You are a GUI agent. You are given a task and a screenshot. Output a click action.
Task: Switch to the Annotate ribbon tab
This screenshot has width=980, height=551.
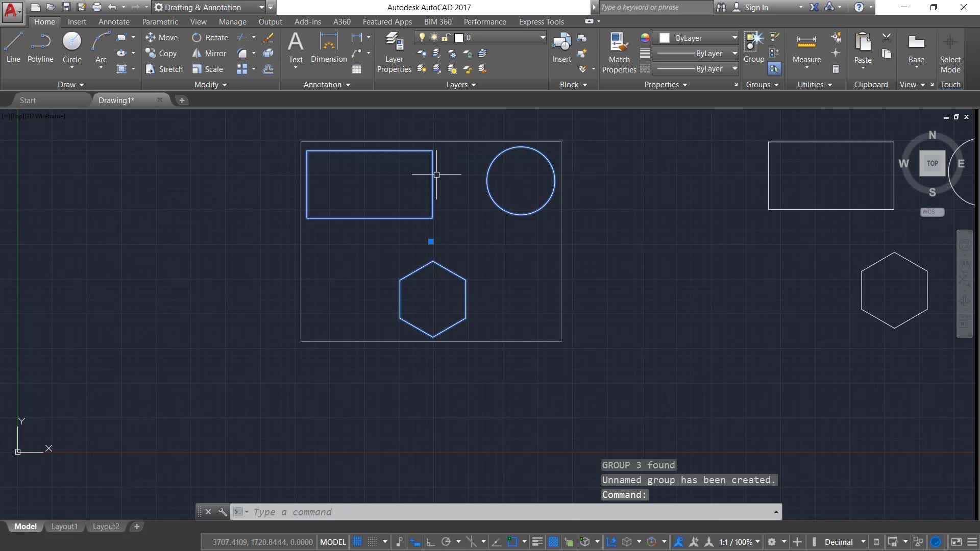click(x=114, y=22)
